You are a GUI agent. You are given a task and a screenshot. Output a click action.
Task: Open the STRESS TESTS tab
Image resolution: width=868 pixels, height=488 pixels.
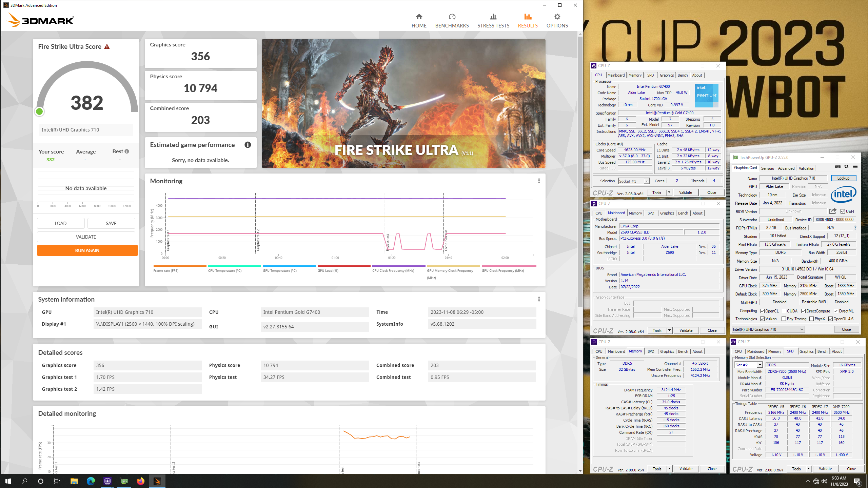pyautogui.click(x=493, y=21)
